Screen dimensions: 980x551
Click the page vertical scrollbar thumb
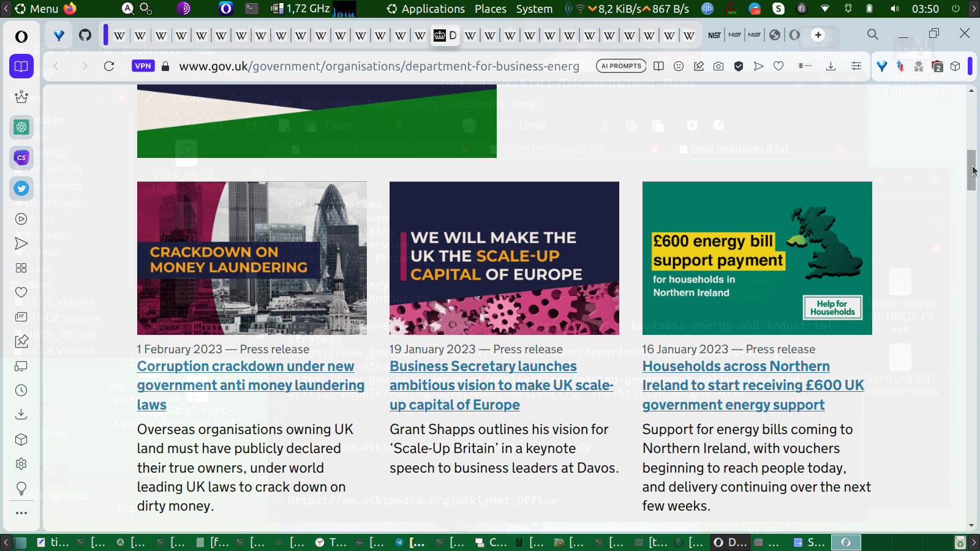(x=971, y=170)
